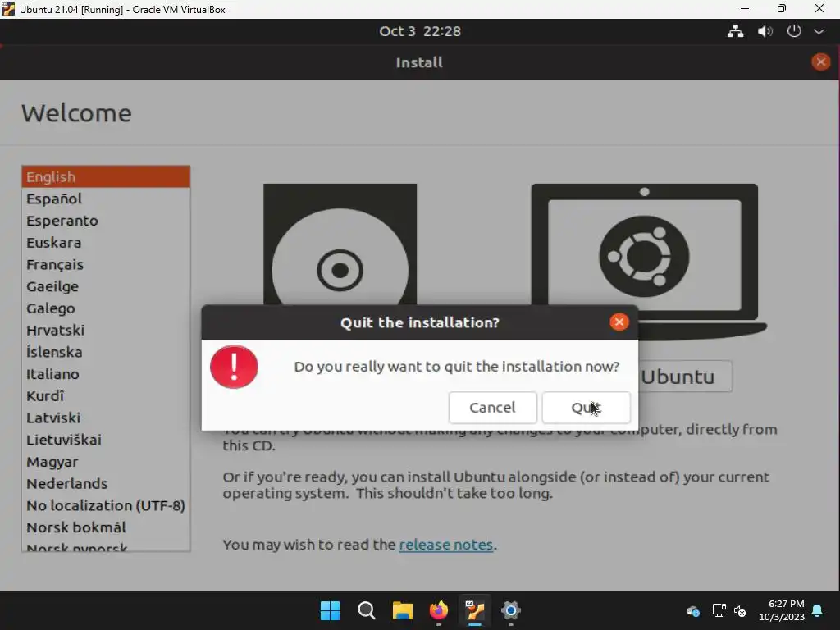
Task: Click the display/network tray icon
Action: pos(719,610)
